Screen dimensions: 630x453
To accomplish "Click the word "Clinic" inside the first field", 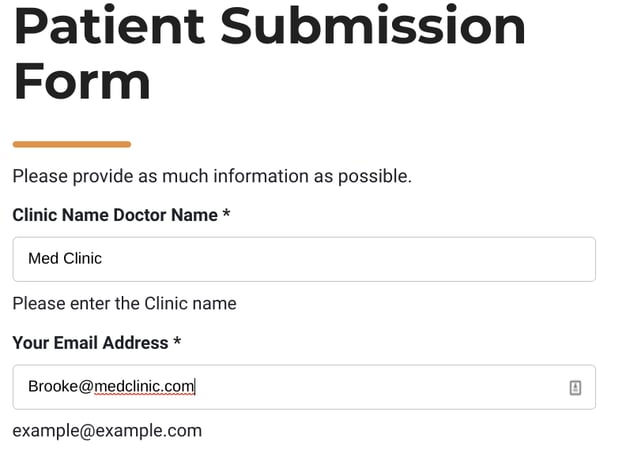I will point(82,258).
